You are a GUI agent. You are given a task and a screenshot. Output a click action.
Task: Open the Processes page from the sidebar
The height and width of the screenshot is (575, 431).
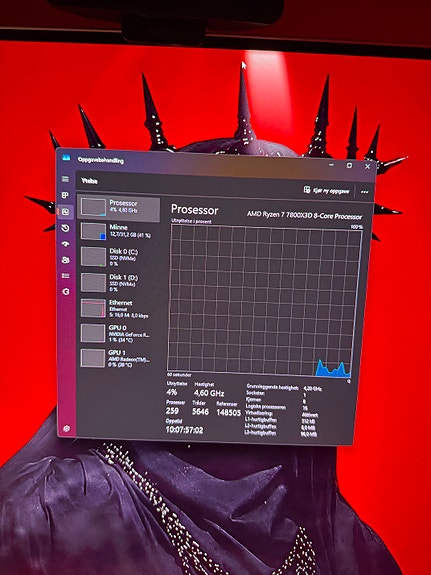66,195
